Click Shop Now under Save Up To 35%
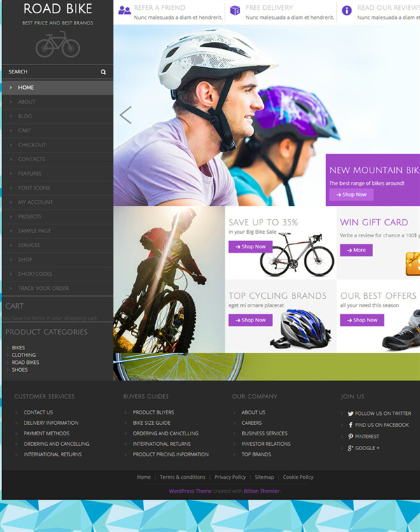 pyautogui.click(x=250, y=246)
